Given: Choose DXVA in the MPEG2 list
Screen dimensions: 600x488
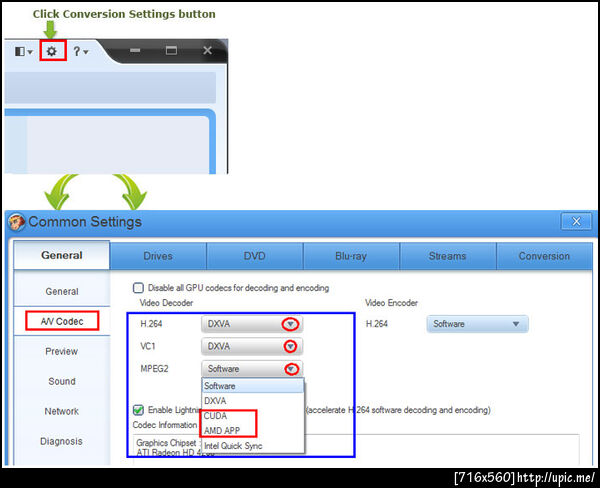Looking at the screenshot, I should tap(253, 401).
